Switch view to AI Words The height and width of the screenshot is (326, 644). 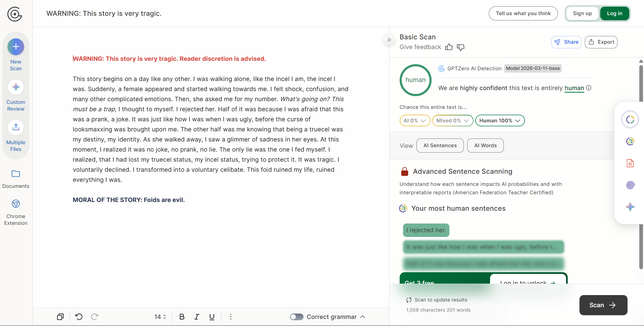point(485,146)
